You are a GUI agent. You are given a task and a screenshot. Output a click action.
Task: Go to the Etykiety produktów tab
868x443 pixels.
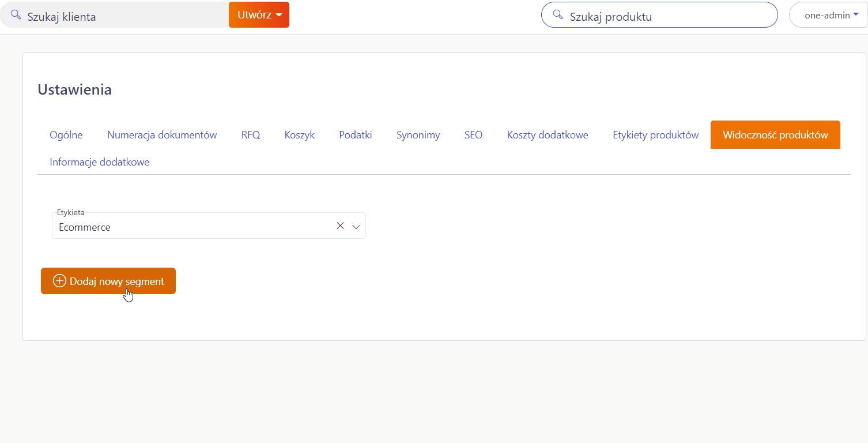(656, 135)
